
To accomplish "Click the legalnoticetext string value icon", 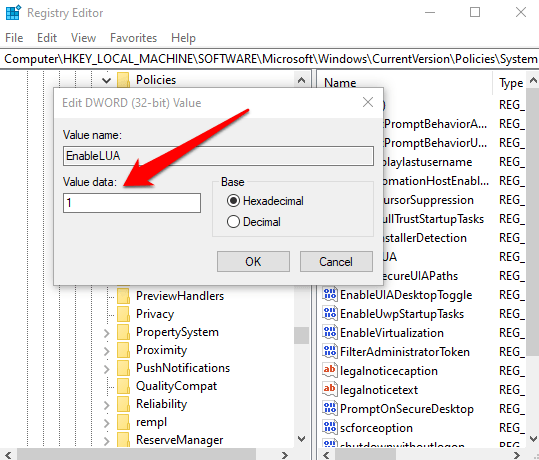I will tap(330, 390).
